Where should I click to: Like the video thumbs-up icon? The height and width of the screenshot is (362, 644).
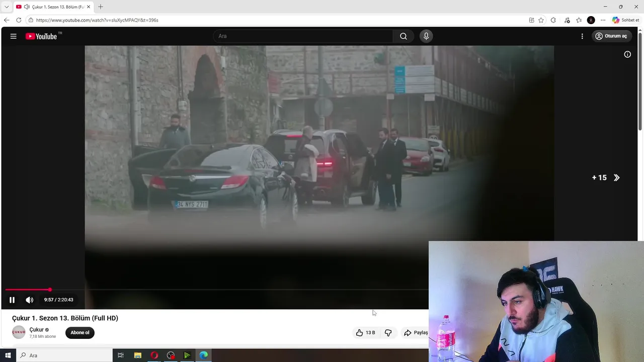359,333
